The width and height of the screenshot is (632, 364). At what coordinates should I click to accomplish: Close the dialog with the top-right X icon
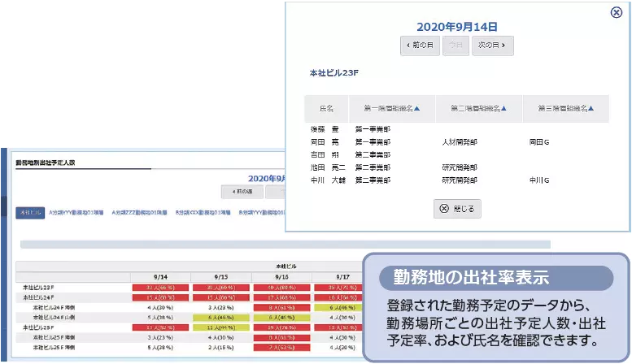point(616,12)
